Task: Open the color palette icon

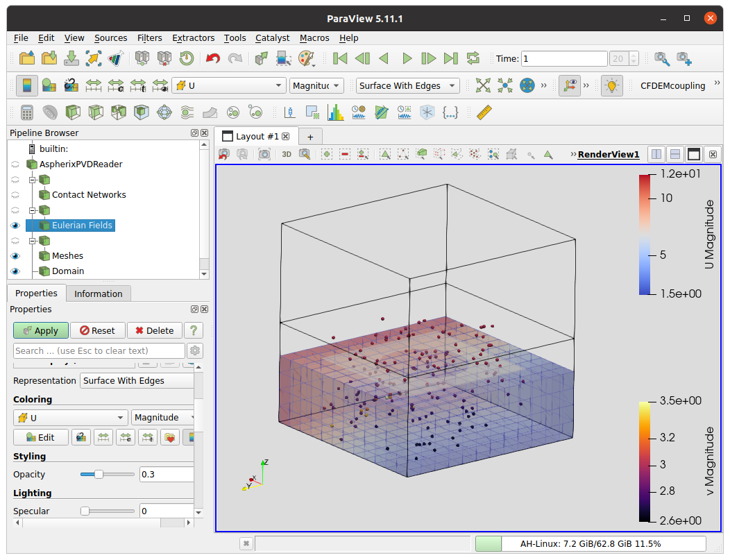Action: pyautogui.click(x=306, y=58)
